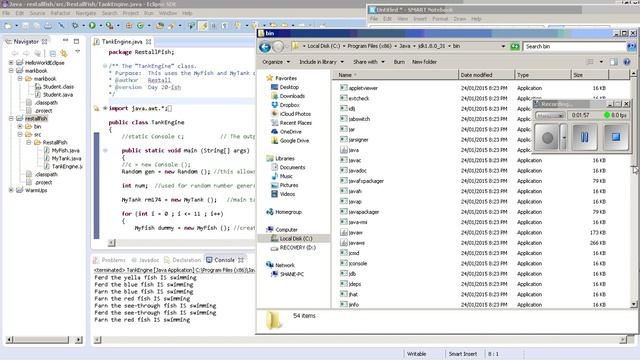The width and height of the screenshot is (640, 360).
Task: Open Navigator view menu triangle
Action: (x=77, y=52)
